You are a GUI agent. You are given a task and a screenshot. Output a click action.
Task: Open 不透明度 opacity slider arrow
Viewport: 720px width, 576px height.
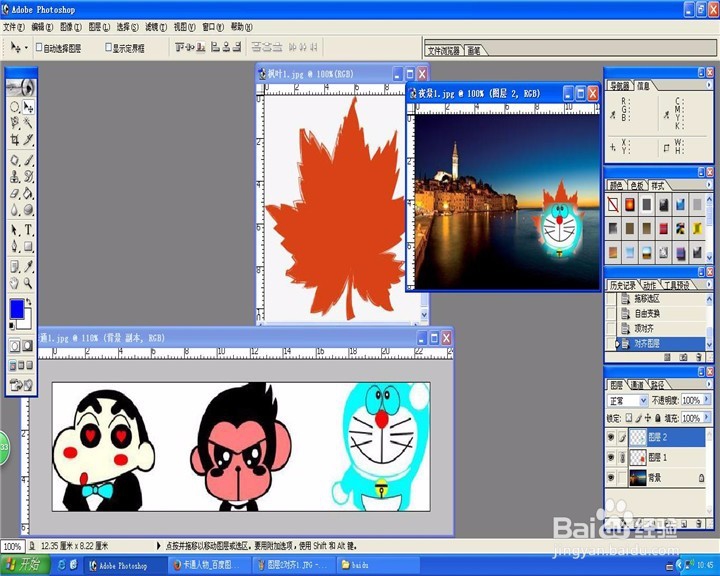[706, 400]
